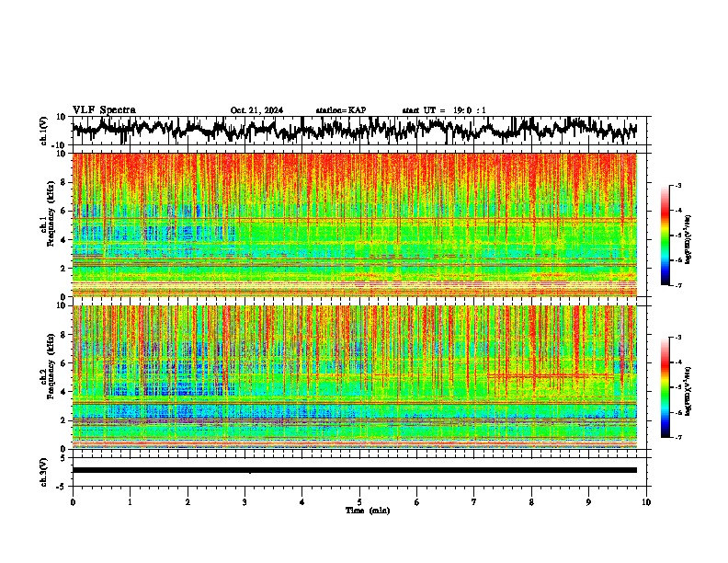Click time axis tick label "0"
The image size is (728, 563).
point(73,502)
